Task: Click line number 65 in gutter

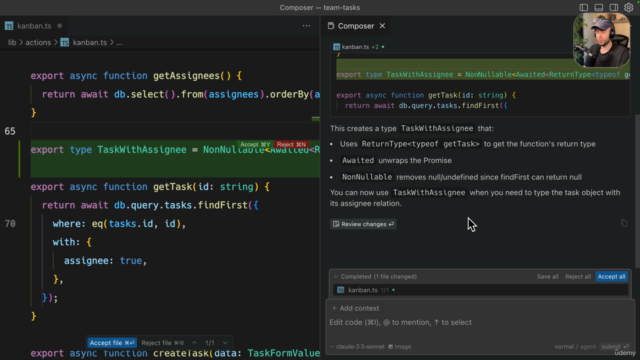Action: [10, 131]
